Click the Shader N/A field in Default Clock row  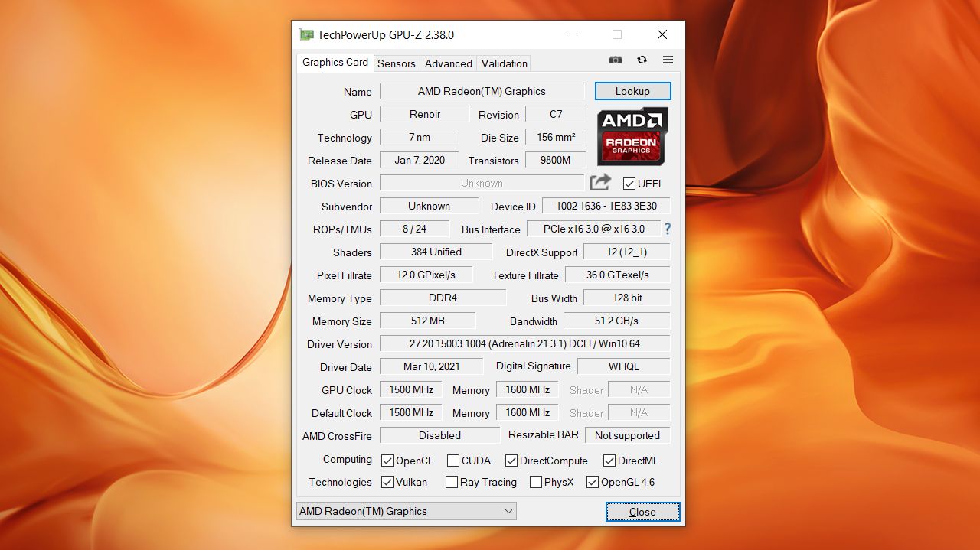tap(639, 412)
